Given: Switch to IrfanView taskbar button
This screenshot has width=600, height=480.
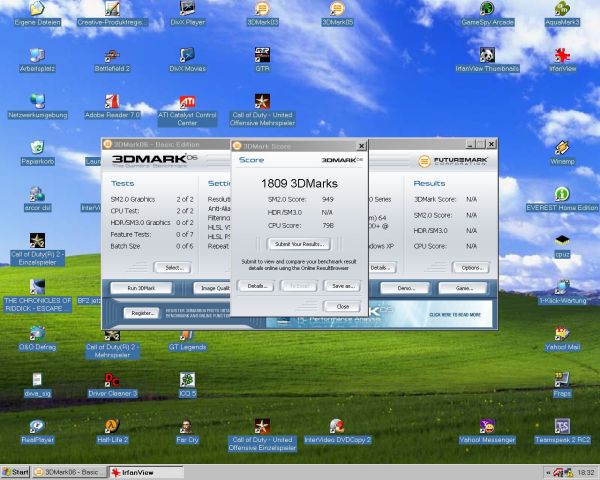Looking at the screenshot, I should click(146, 472).
